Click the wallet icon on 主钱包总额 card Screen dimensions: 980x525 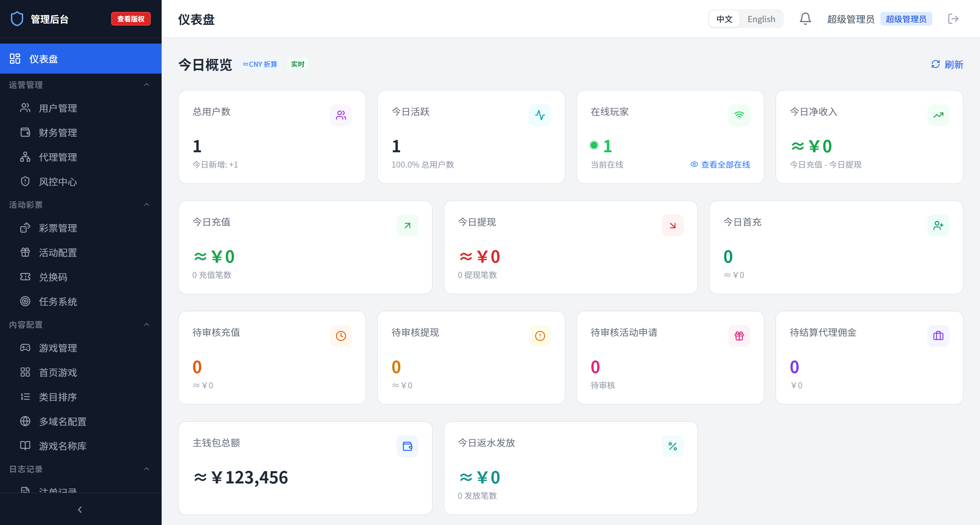click(407, 446)
